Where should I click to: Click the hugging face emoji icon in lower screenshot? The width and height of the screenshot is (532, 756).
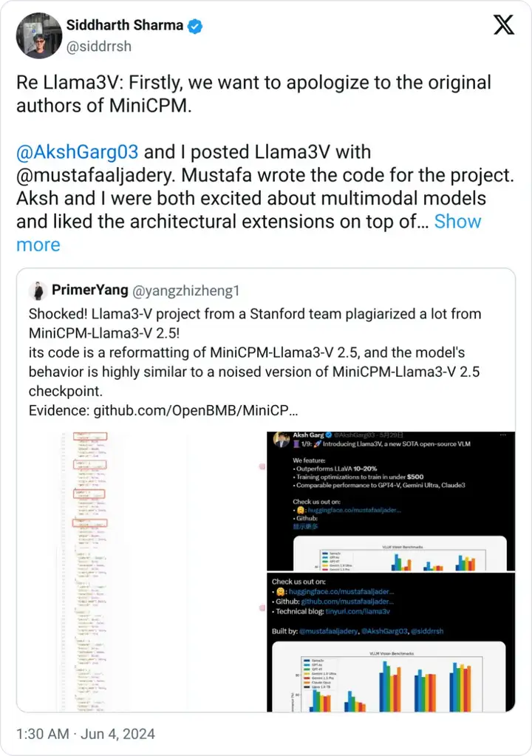tap(280, 592)
